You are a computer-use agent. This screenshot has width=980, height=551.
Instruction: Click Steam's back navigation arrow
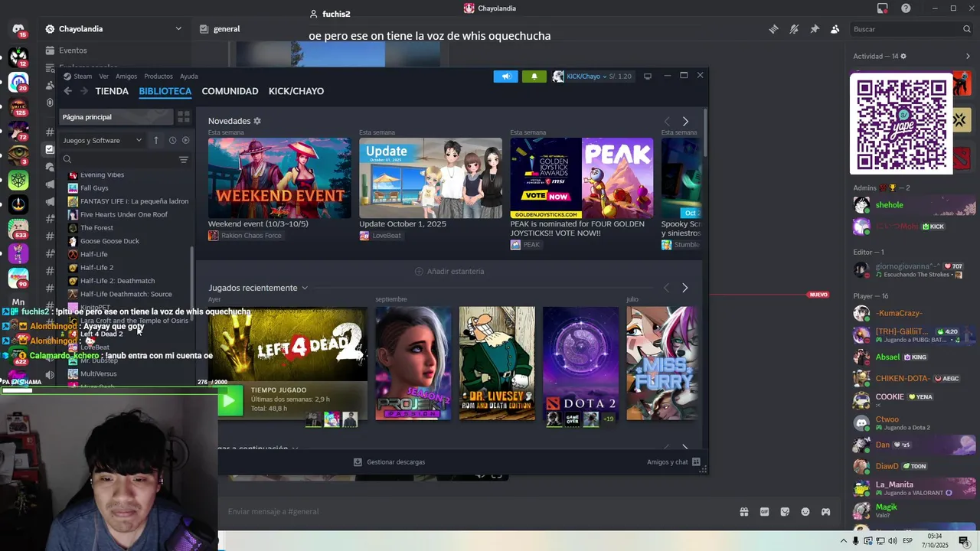(x=67, y=91)
